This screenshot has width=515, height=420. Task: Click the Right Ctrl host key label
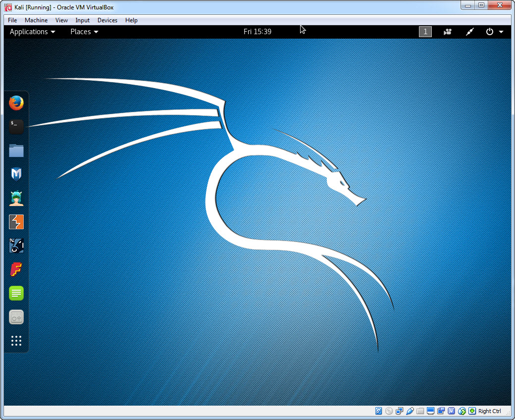click(489, 411)
